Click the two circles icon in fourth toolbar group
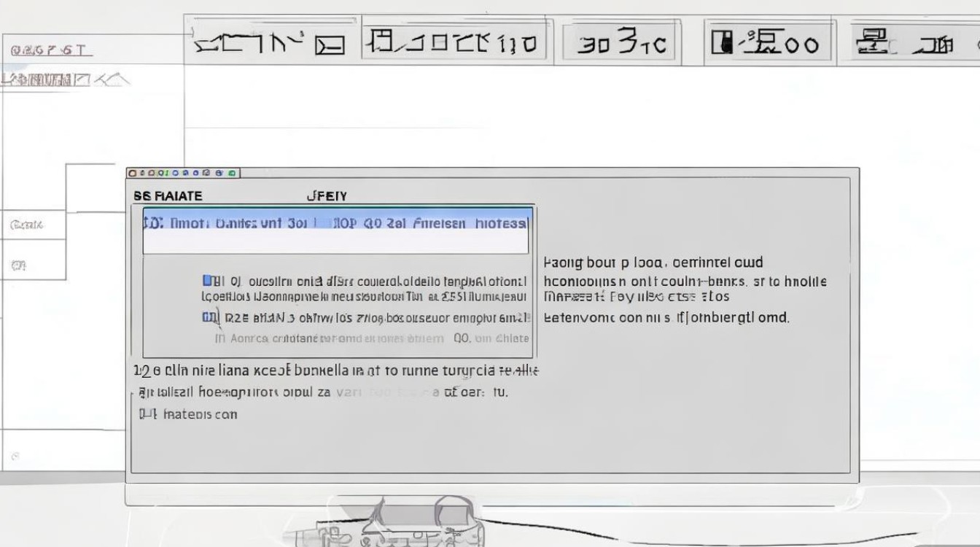This screenshot has width=980, height=547. click(801, 46)
